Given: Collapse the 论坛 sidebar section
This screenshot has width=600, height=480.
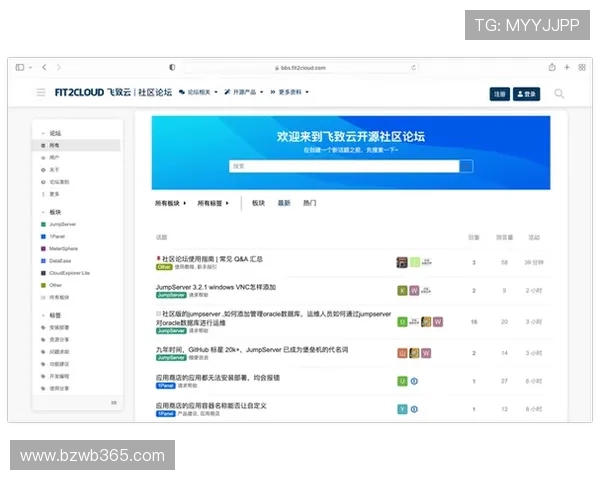Looking at the screenshot, I should coord(52,133).
